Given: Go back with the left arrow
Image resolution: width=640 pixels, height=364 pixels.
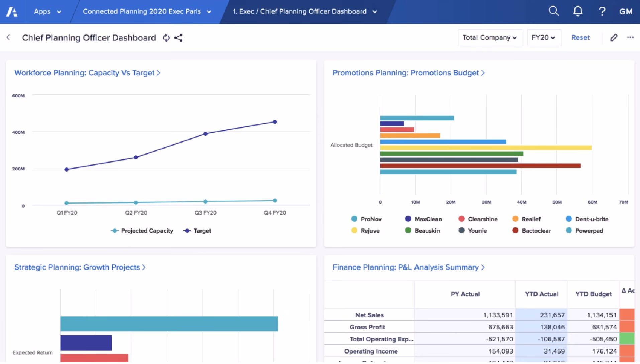Looking at the screenshot, I should tap(8, 37).
